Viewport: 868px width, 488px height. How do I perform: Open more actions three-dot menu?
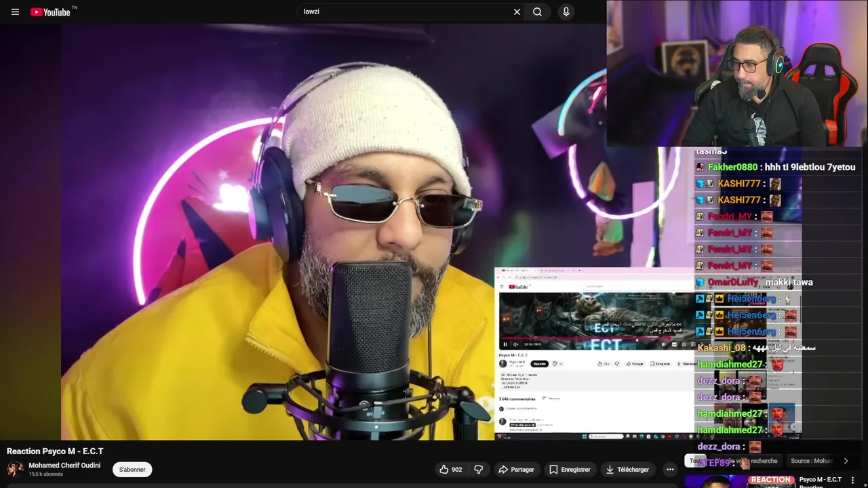tap(670, 469)
